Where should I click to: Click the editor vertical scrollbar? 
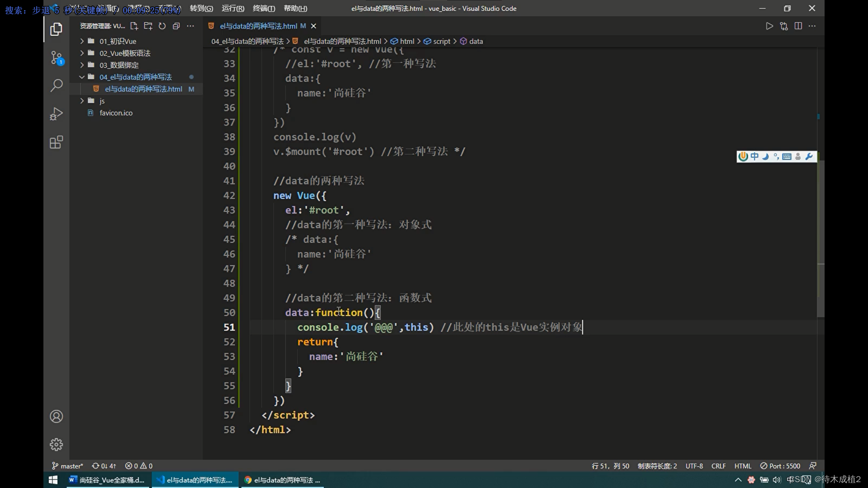pos(821,239)
